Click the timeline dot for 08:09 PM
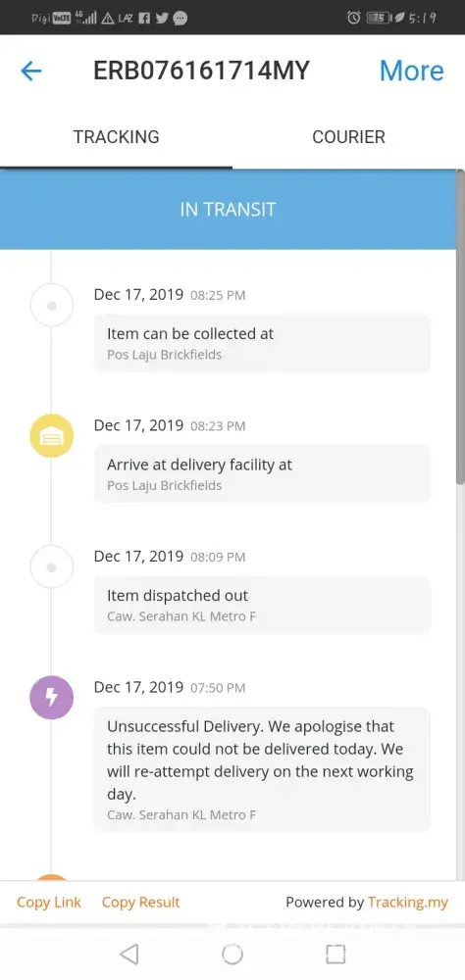465x980 pixels. (52, 566)
